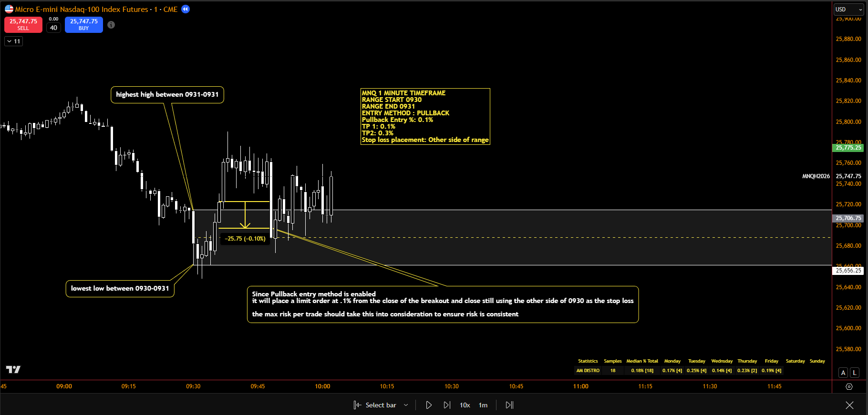
Task: Open the USD currency dropdown
Action: click(x=849, y=10)
